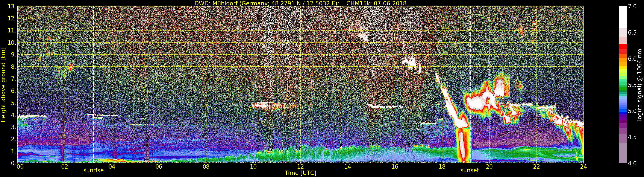Image resolution: width=644 pixels, height=177 pixels.
Task: Click the y-axis tick label '9.'
Action: coord(13,55)
